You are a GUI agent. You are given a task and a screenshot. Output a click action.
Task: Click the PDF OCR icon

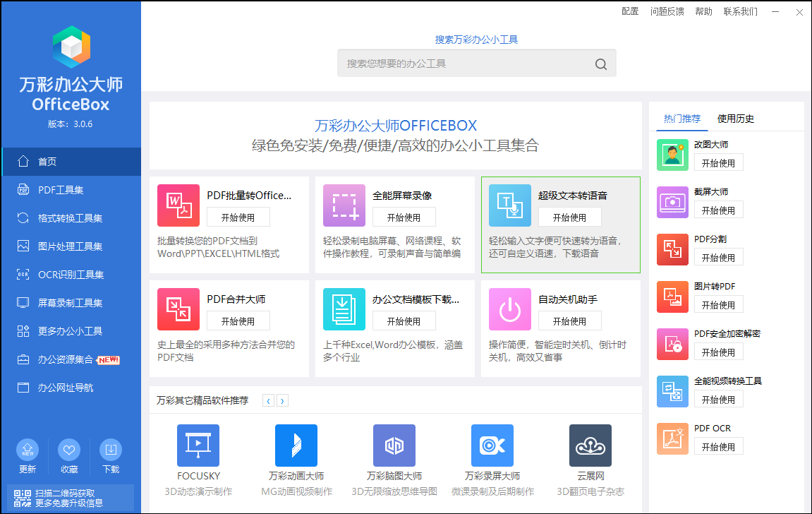click(673, 439)
